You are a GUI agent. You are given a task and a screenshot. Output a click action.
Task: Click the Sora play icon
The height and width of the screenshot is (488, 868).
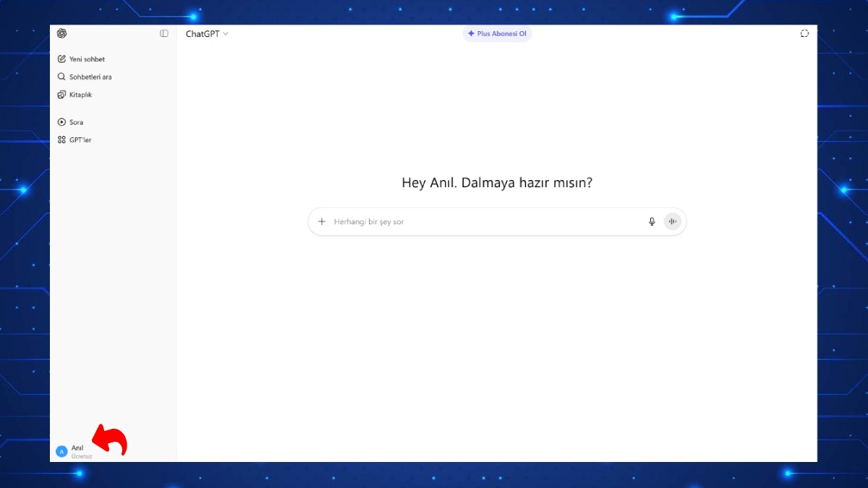pos(61,122)
